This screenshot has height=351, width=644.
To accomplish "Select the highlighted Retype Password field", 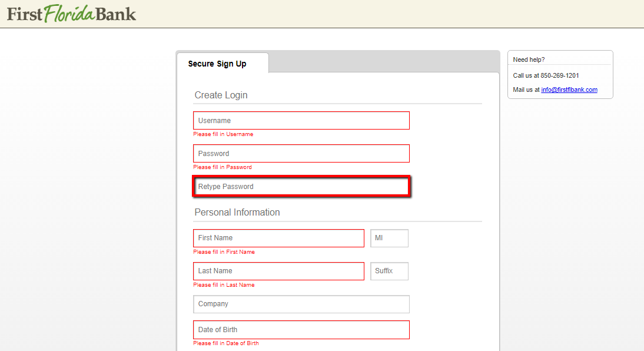I will pos(301,186).
